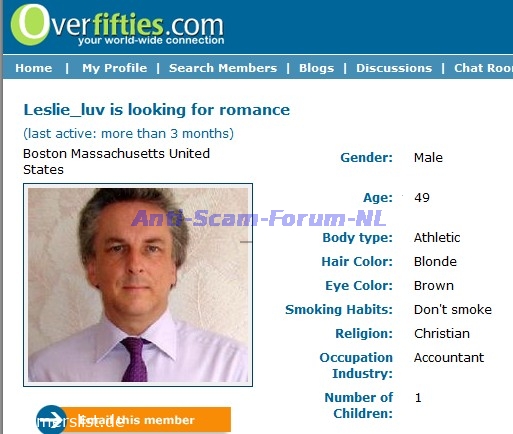This screenshot has width=513, height=434.
Task: Open the Home menu item
Action: (34, 68)
